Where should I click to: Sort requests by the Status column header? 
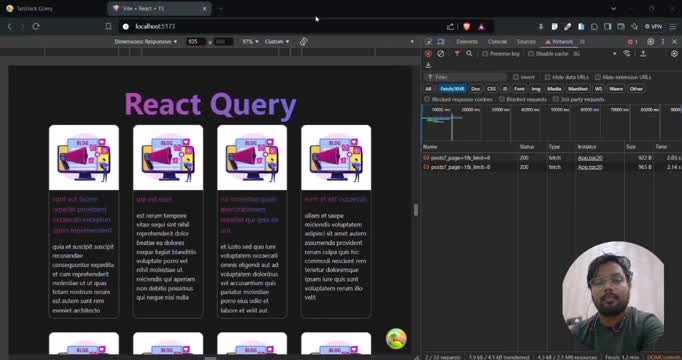tap(532, 147)
